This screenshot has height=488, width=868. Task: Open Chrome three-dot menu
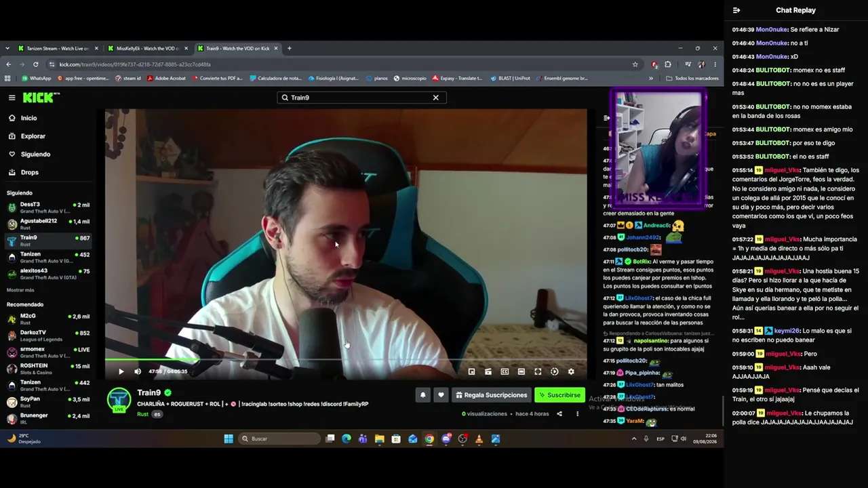click(715, 64)
